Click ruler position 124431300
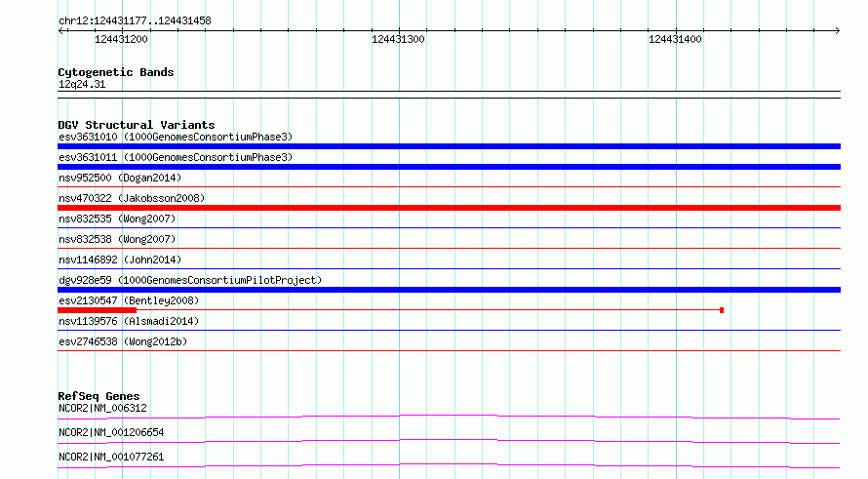This screenshot has height=479, width=868. 398,39
